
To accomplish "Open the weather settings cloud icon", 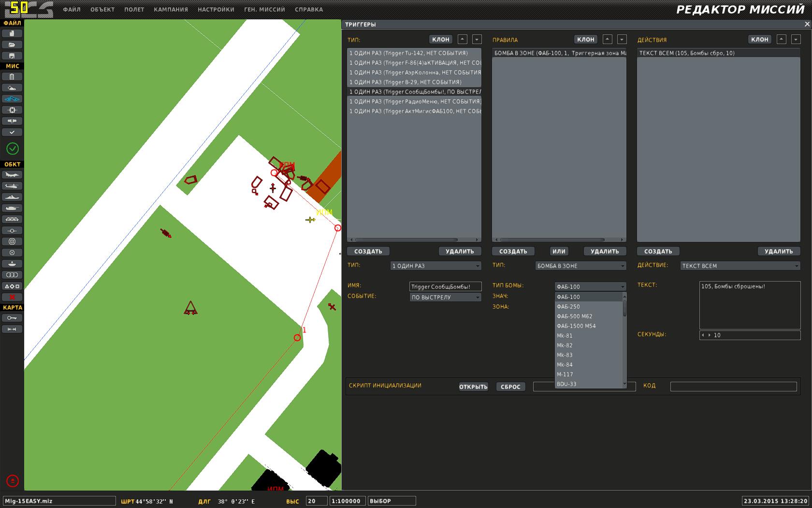I will (x=12, y=88).
